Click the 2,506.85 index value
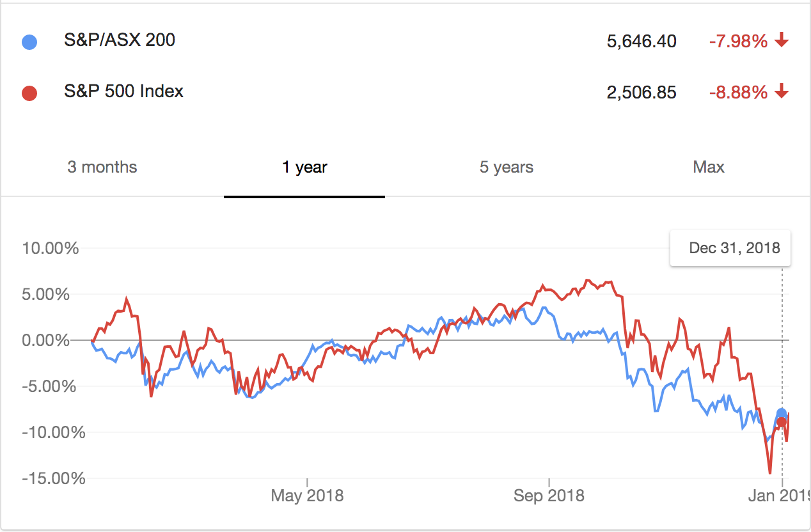 [642, 93]
